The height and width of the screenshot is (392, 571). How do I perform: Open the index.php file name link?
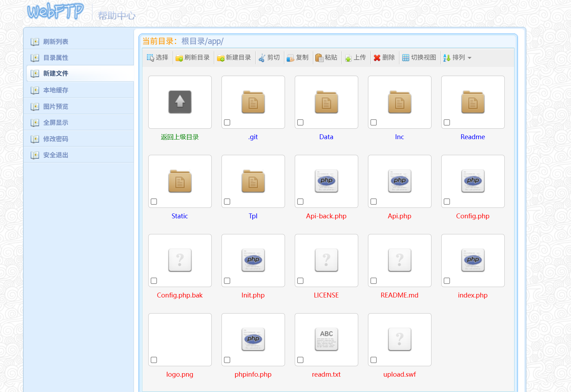click(x=473, y=295)
